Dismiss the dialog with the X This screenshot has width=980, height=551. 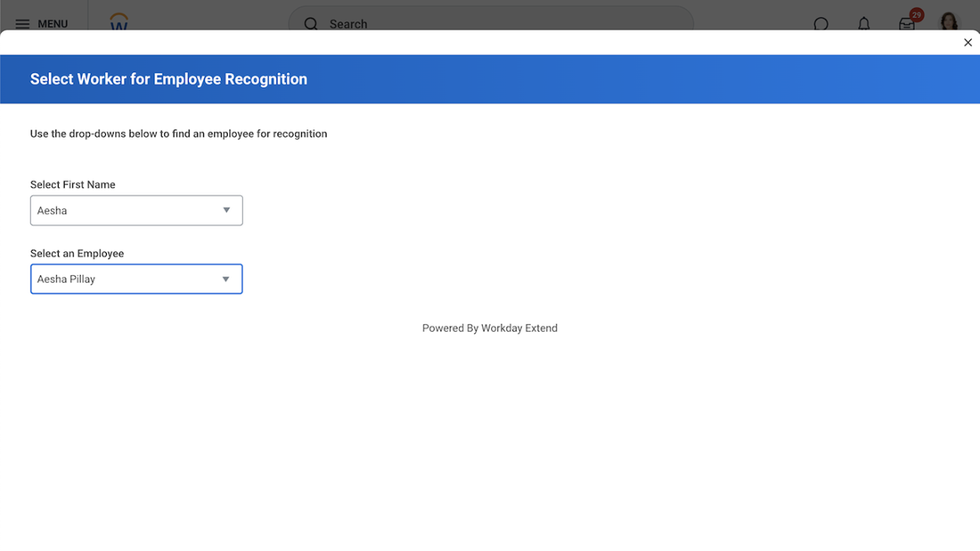coord(968,42)
